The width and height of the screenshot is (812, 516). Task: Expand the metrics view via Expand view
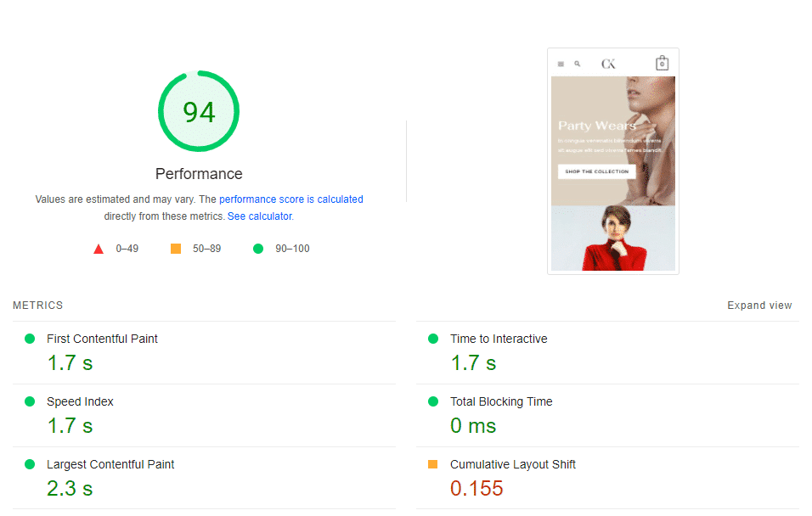759,305
